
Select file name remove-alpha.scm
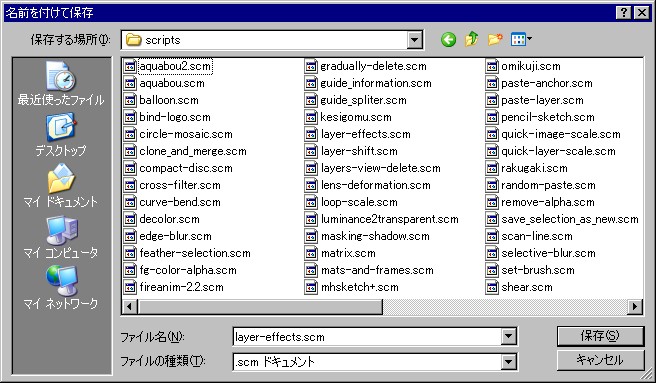click(548, 202)
